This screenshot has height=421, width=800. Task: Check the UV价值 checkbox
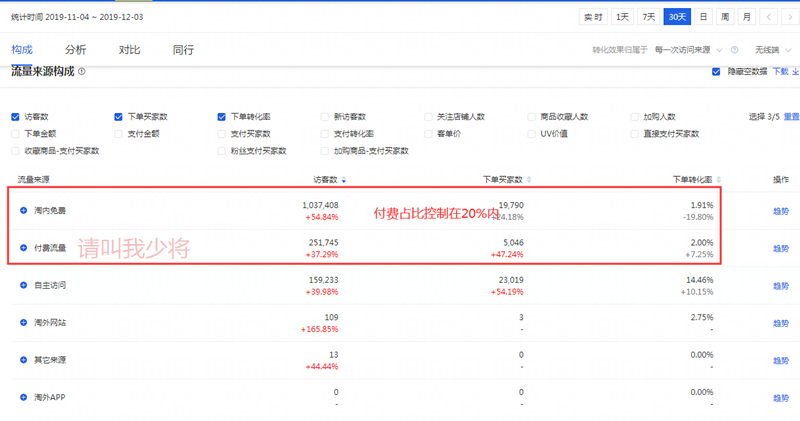[x=531, y=134]
